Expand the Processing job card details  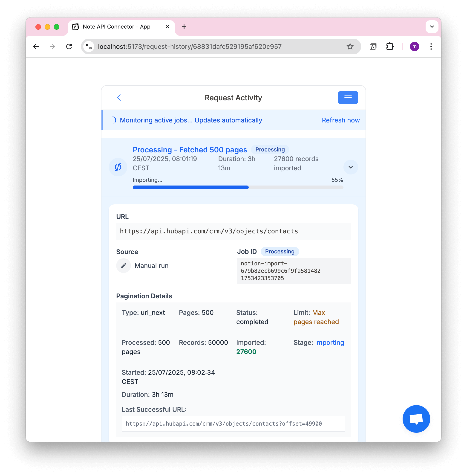[x=351, y=167]
